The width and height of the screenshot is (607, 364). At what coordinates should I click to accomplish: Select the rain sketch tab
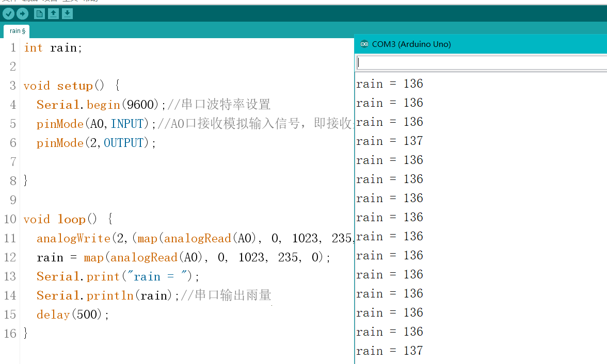(x=16, y=31)
